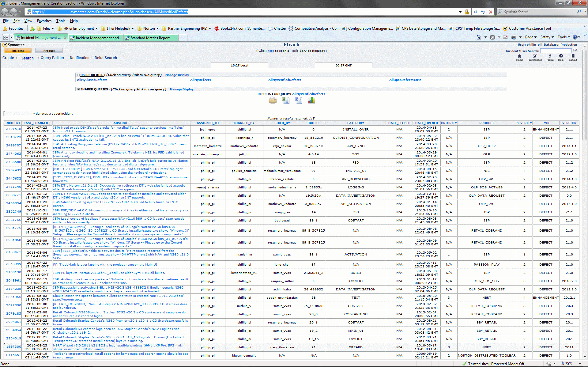Sort by the SEVERITY column header
This screenshot has width=588, height=367.
tap(524, 123)
